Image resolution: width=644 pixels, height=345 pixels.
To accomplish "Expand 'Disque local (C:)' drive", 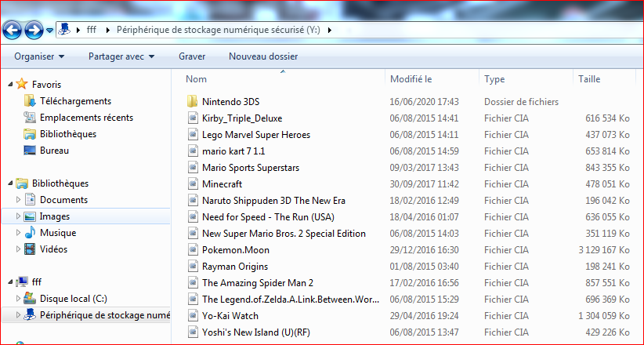I will click(x=18, y=299).
